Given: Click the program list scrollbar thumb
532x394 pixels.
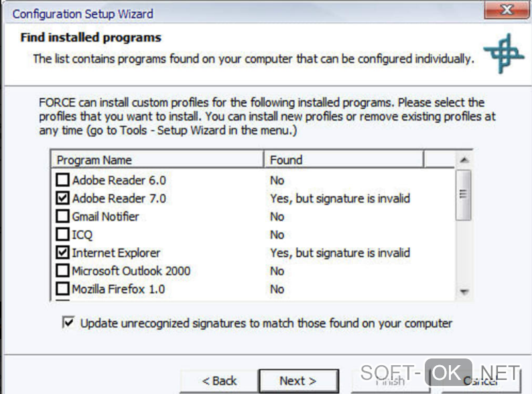Looking at the screenshot, I should [x=463, y=194].
